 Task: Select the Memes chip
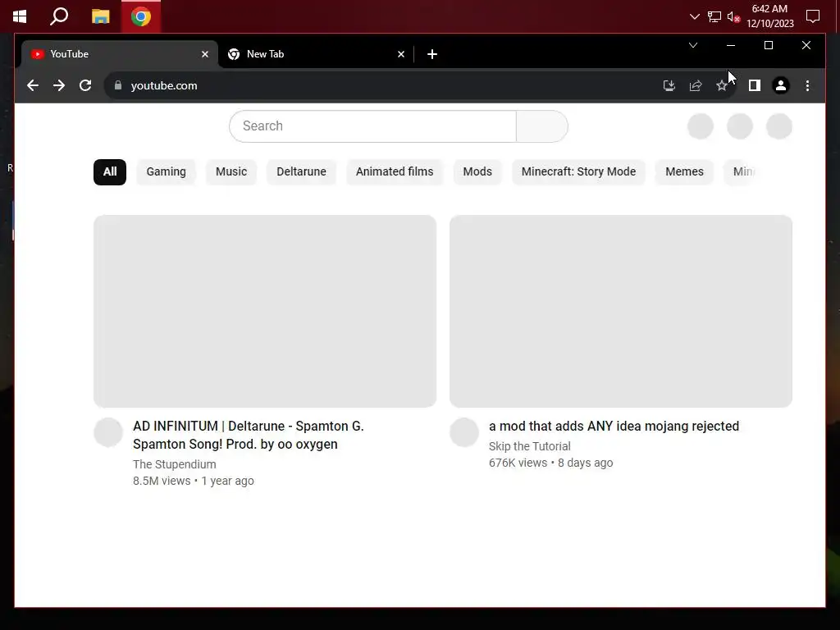[684, 172]
